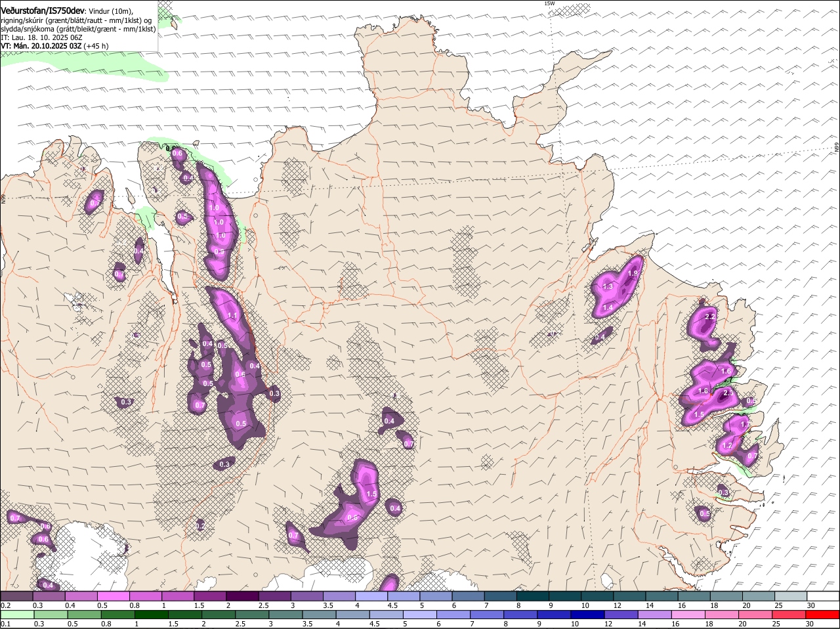
Task: Click the 1.3 precipitation value on the map
Action: point(608,286)
